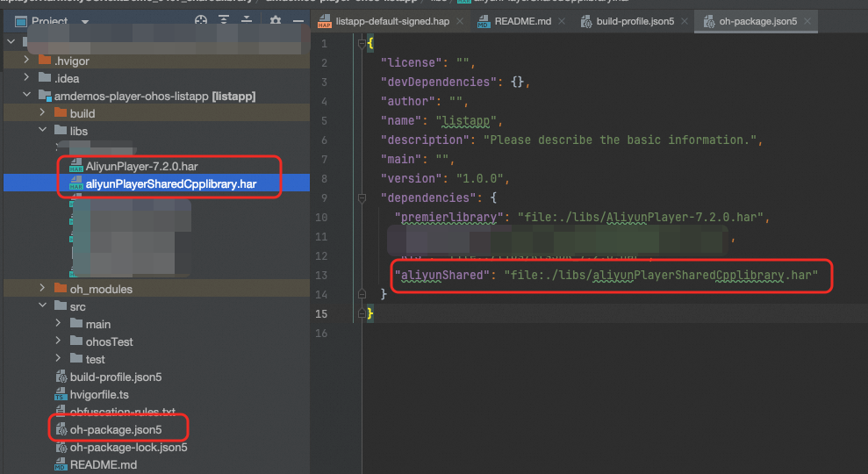868x474 pixels.
Task: Click the HAP icon on the first editor tab
Action: tap(325, 21)
